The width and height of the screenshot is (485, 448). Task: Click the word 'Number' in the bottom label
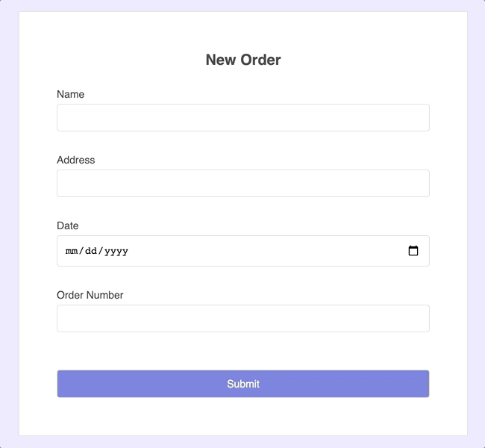pyautogui.click(x=104, y=296)
